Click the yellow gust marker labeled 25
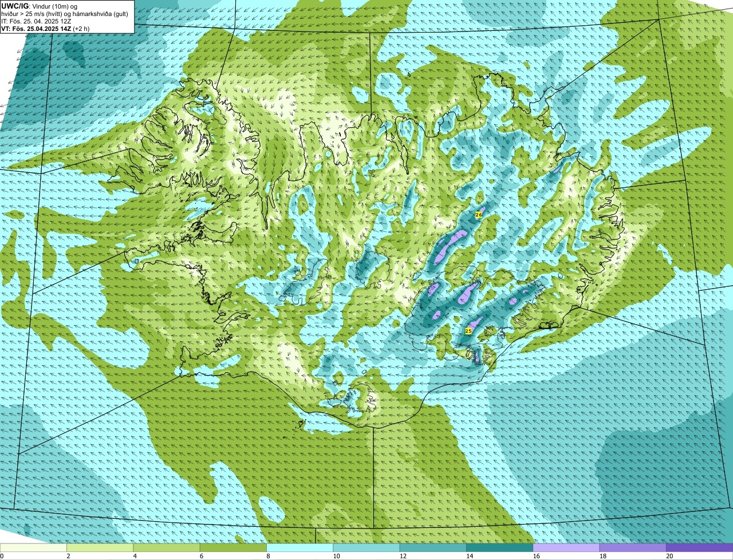 click(468, 331)
